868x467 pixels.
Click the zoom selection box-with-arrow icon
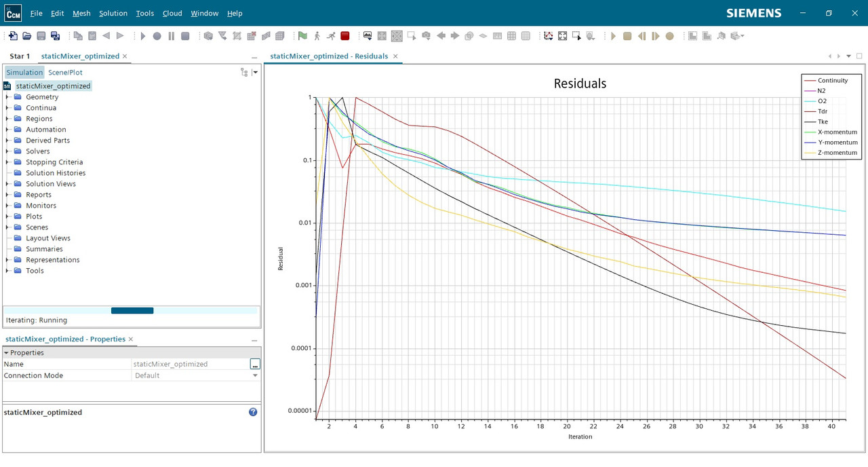click(577, 36)
